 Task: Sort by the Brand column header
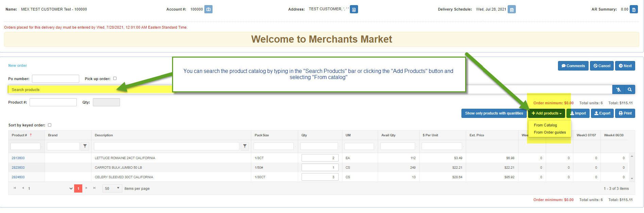[53, 135]
